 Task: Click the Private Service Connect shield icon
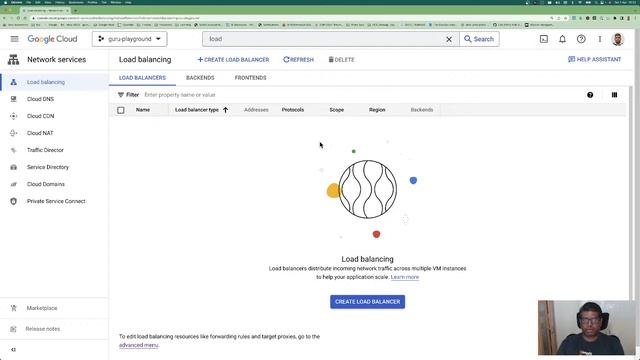click(13, 201)
